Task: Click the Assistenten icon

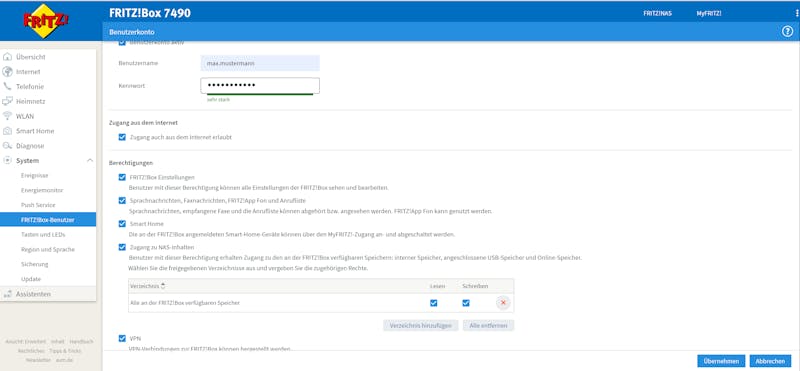Action: (7, 294)
